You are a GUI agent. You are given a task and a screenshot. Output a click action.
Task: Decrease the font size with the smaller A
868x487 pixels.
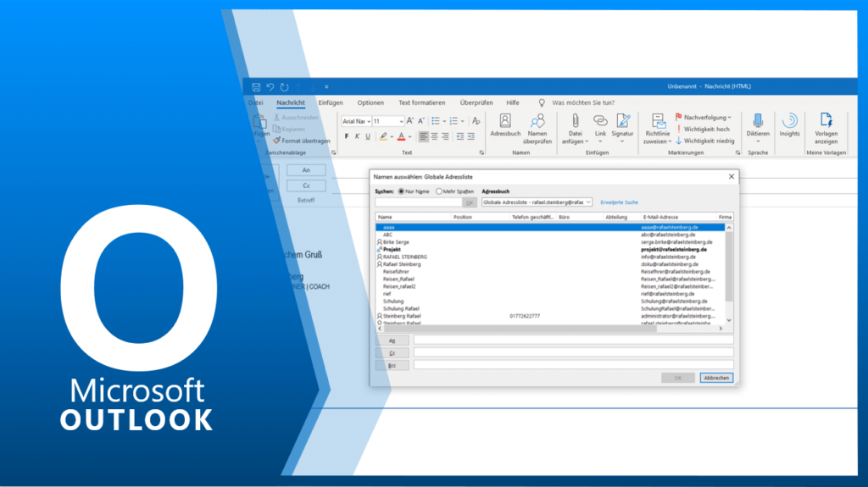tap(421, 120)
